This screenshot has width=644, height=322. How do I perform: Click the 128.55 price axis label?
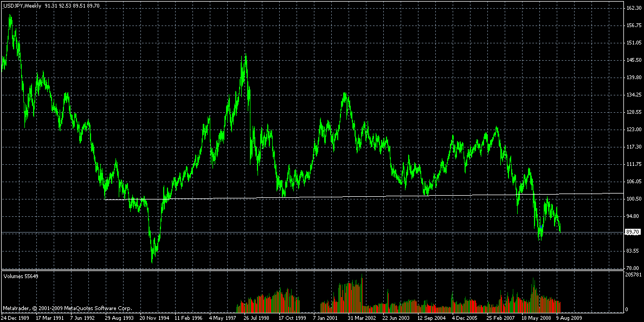[x=633, y=112]
